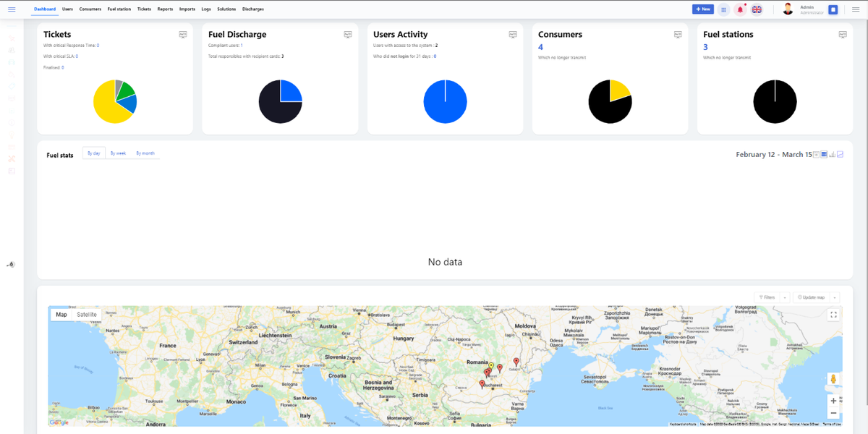Switch map to Satellite view

click(x=87, y=315)
